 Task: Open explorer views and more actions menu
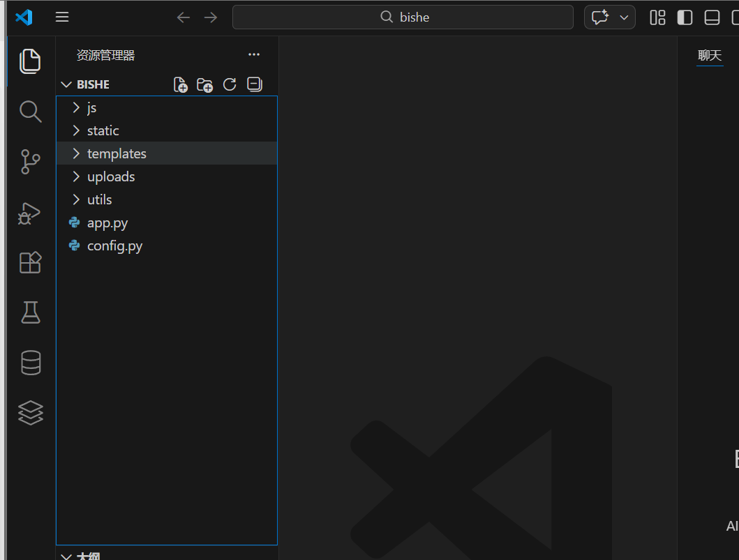(x=254, y=54)
